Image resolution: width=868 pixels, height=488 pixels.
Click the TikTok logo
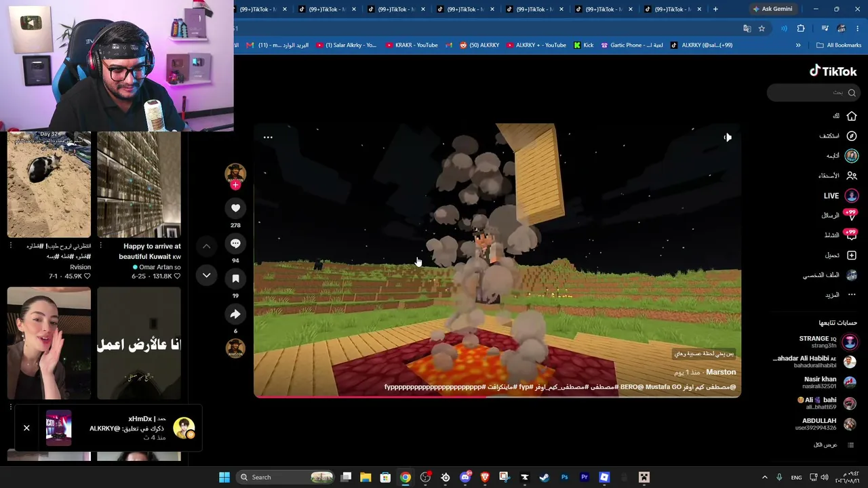click(833, 71)
